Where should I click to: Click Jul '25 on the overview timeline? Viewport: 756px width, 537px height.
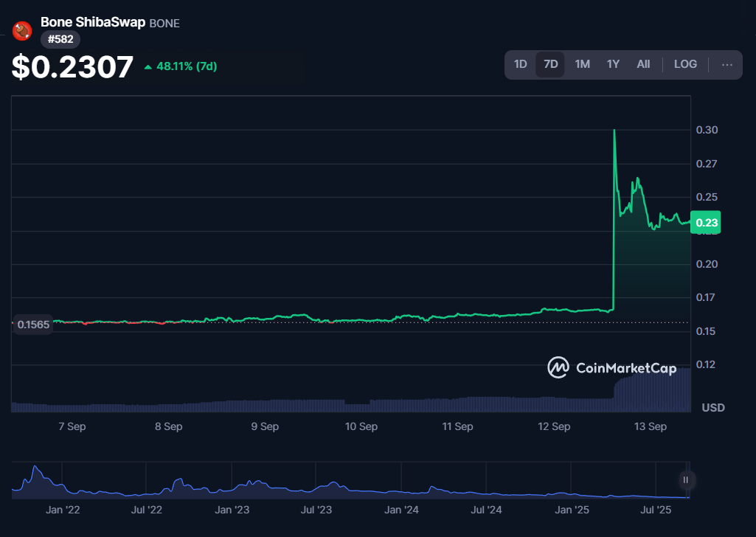(656, 510)
